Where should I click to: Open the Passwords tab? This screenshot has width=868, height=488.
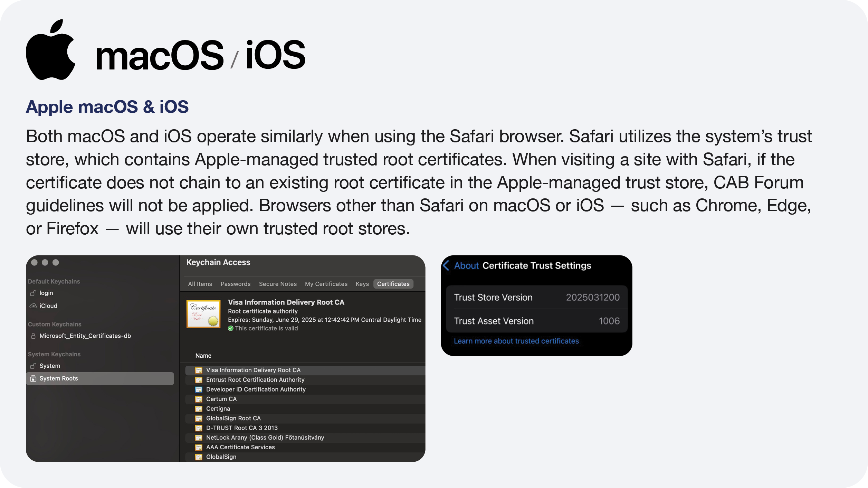236,284
